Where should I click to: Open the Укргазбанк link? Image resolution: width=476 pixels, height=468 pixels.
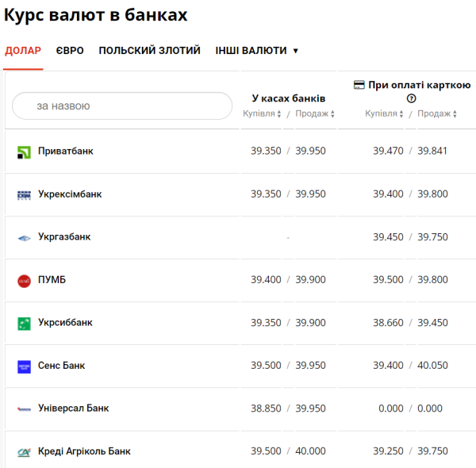[x=64, y=236]
